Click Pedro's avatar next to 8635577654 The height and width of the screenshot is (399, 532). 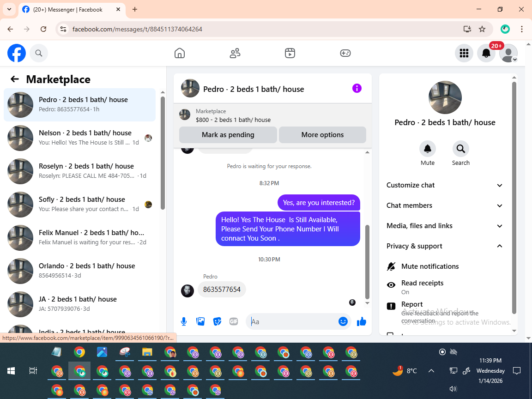187,291
